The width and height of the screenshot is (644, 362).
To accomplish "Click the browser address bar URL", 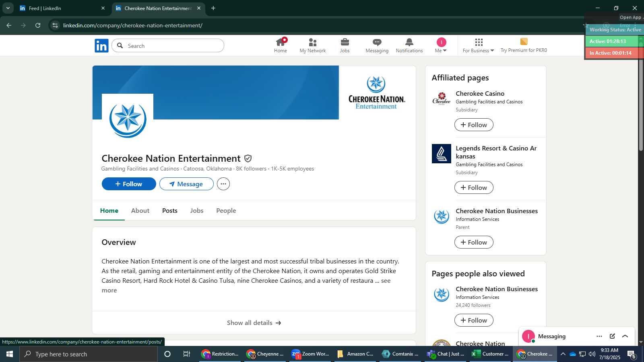I will [133, 25].
